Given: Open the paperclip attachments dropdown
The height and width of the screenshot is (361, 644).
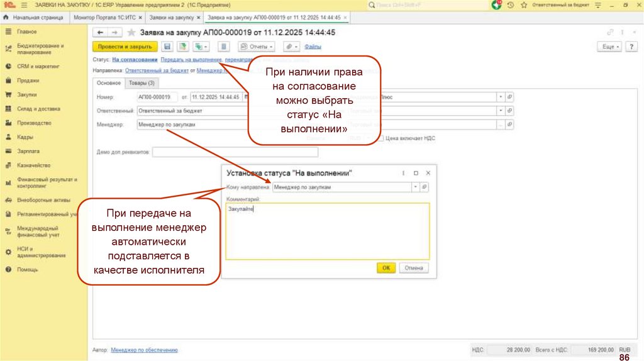Looking at the screenshot, I should [x=291, y=47].
